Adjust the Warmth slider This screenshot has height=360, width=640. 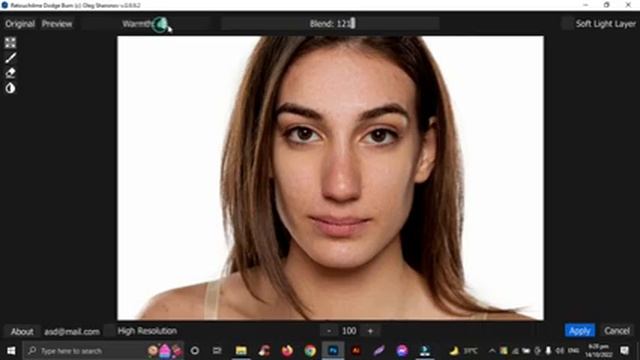point(145,24)
